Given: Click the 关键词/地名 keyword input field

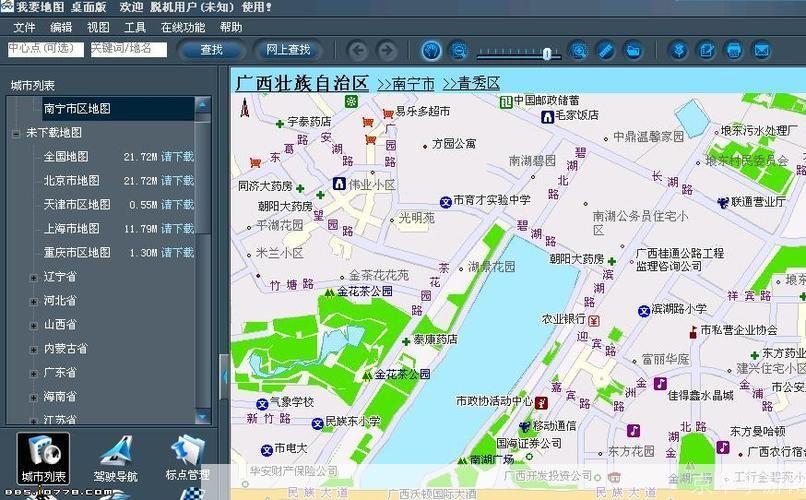Looking at the screenshot, I should (128, 48).
